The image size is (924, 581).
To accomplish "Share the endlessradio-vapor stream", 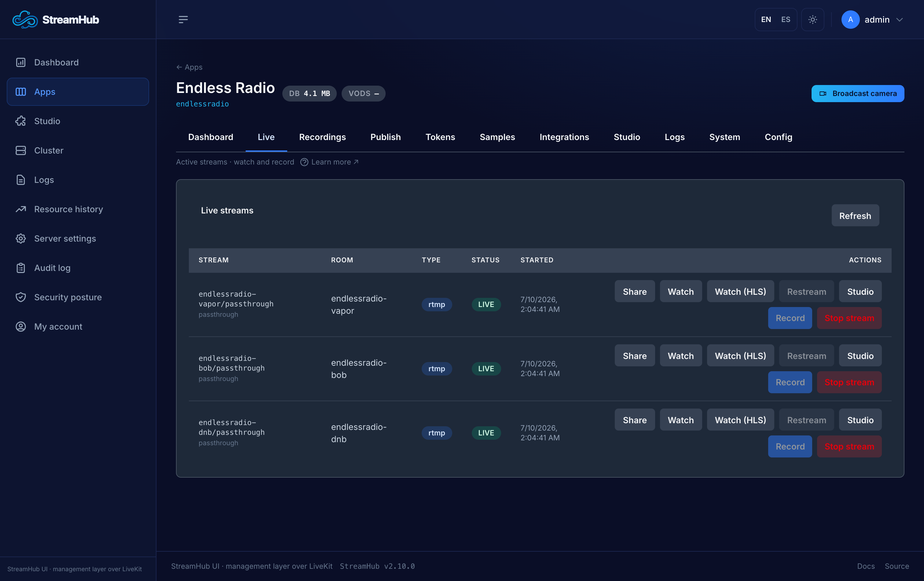I will point(635,291).
